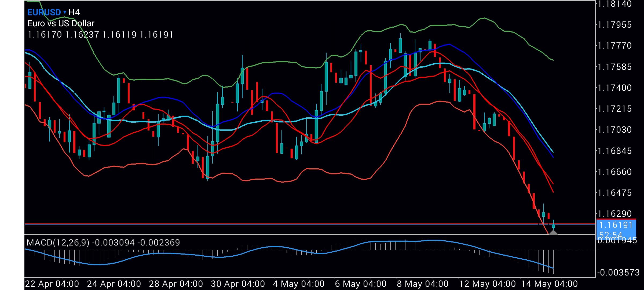Screen dimensions: 644x290
Task: Click time axis label 24 Apr 04:00
Action: click(114, 284)
